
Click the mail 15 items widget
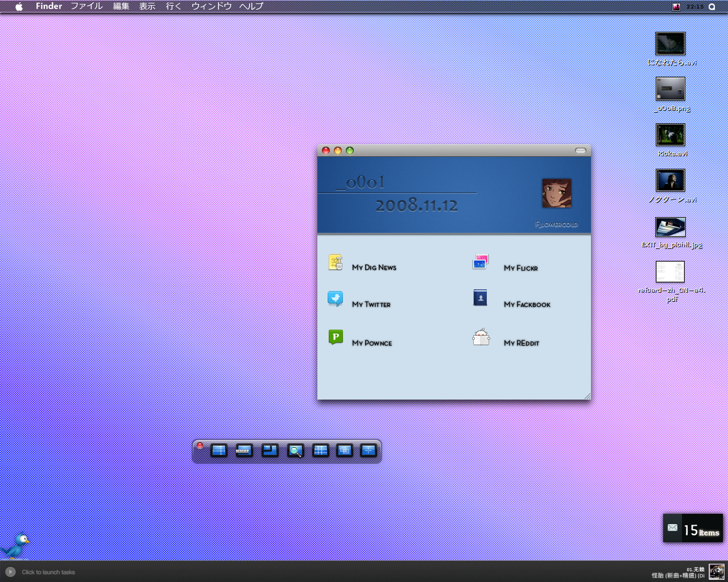[x=693, y=528]
